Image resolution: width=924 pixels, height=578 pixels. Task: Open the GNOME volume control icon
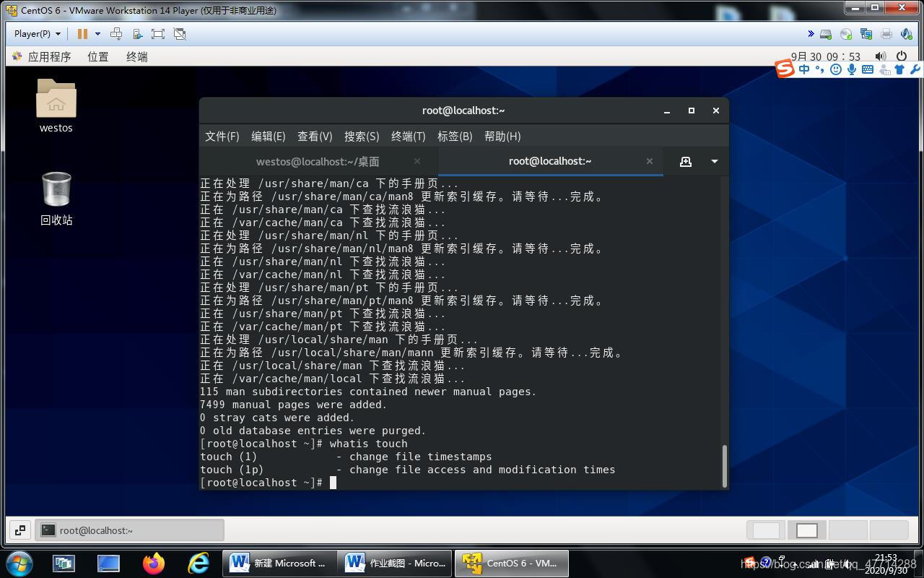pyautogui.click(x=881, y=56)
